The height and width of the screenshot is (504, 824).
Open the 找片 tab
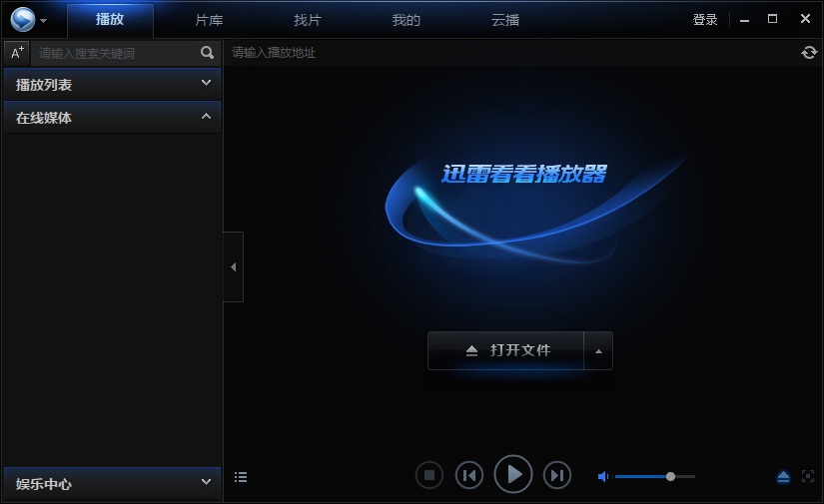pyautogui.click(x=308, y=20)
